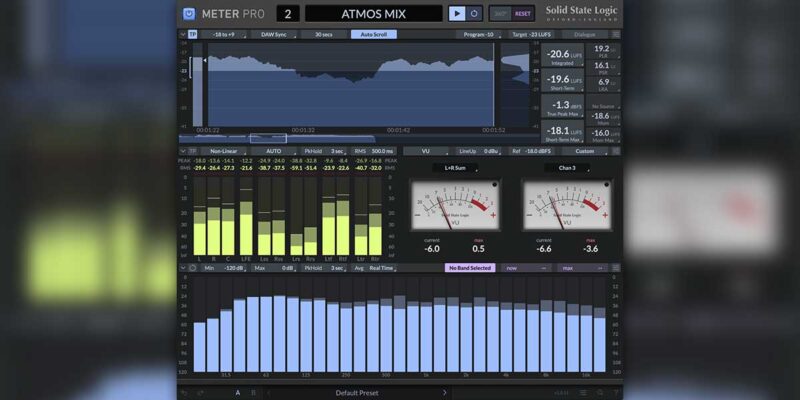Open the VU meter type dropdown
This screenshot has height=400, width=800.
[x=427, y=151]
